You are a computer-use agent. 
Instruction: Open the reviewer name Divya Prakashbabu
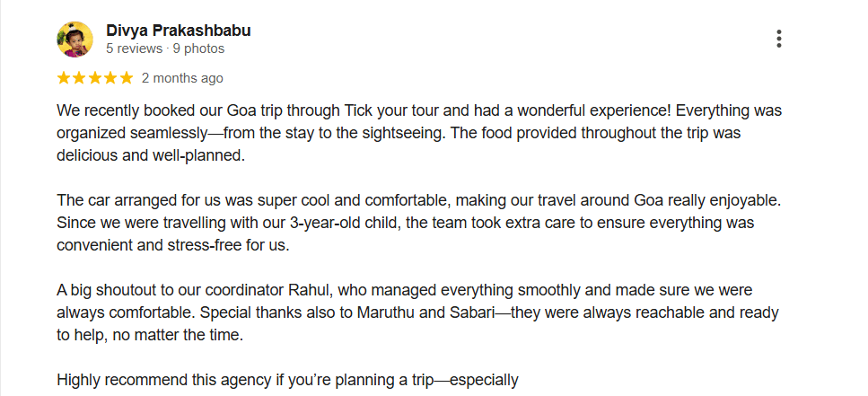click(x=178, y=31)
